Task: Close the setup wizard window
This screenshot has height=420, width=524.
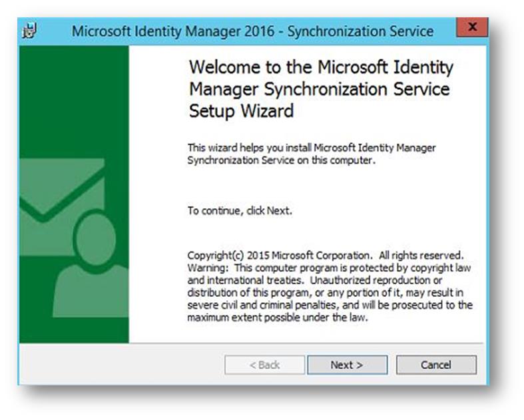Action: point(472,27)
